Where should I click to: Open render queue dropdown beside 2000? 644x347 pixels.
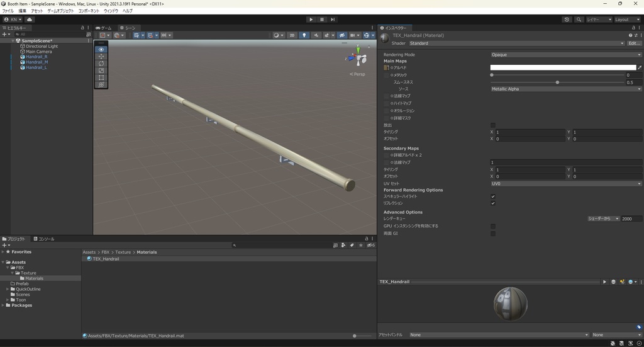603,219
